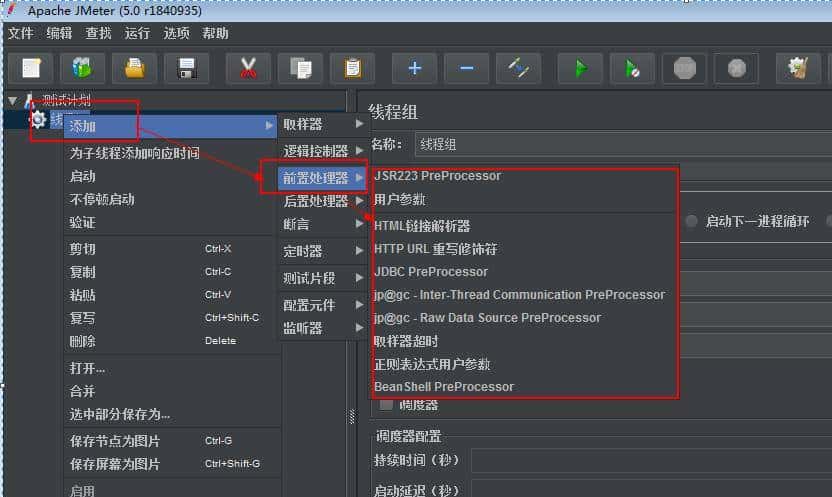Expand the 取样器 submenu
Image resolution: width=832 pixels, height=497 pixels.
pyautogui.click(x=323, y=124)
